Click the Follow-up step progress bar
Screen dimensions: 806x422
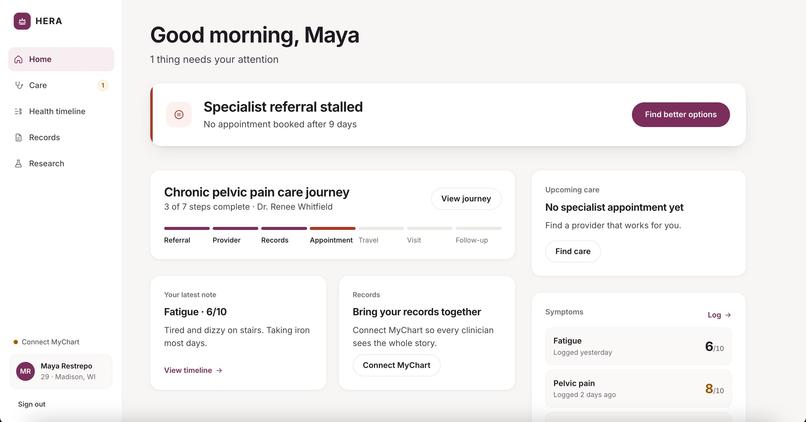coord(479,228)
